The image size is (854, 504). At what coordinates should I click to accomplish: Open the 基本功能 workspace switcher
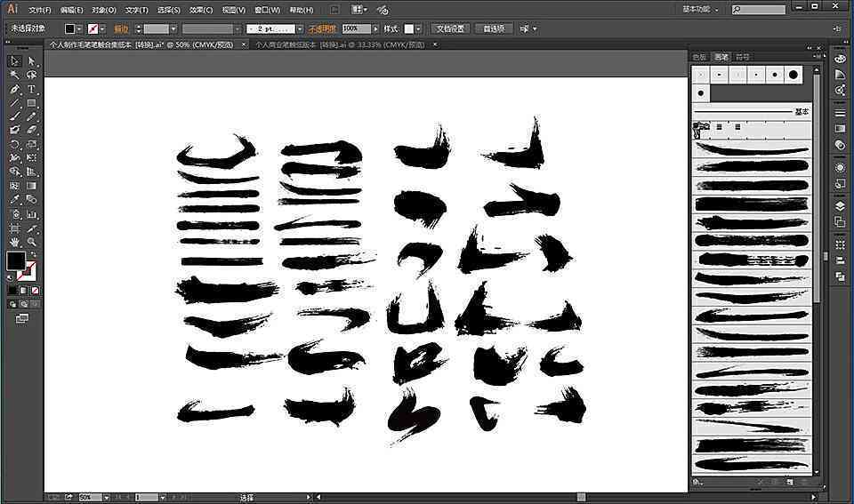click(x=701, y=9)
